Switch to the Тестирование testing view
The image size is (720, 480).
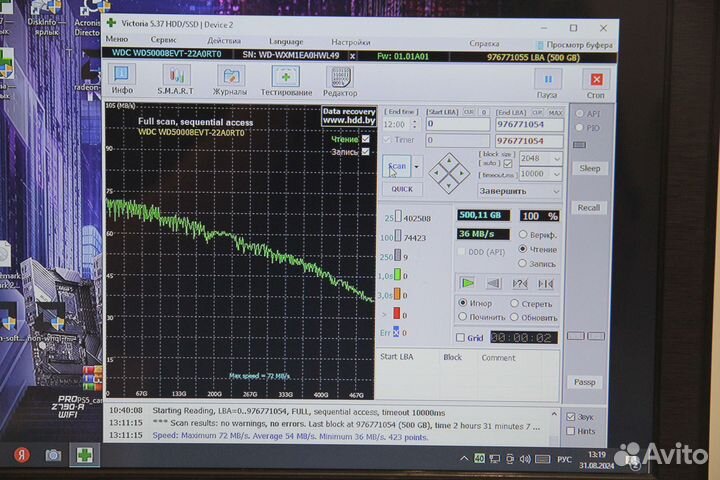286,81
